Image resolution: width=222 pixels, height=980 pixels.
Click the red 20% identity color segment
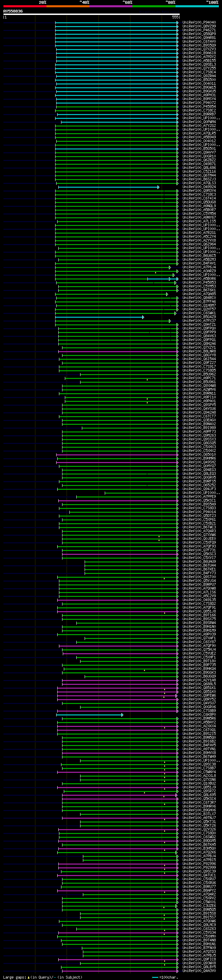point(25,6)
